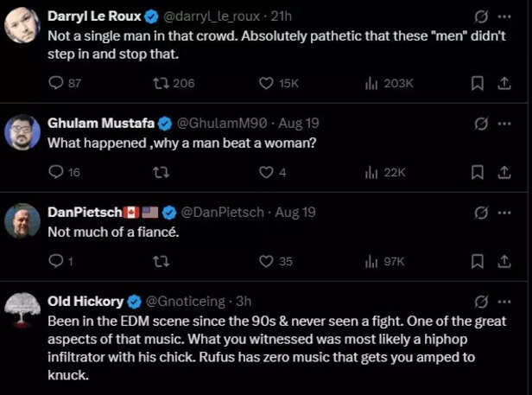The height and width of the screenshot is (395, 532).
Task: Retweet DanPietsch's post
Action: tap(160, 260)
